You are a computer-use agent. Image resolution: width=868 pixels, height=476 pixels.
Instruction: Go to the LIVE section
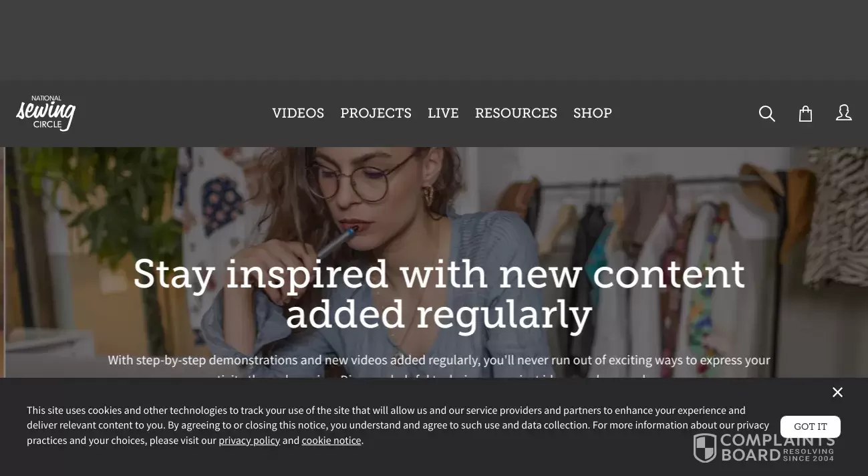tap(443, 113)
